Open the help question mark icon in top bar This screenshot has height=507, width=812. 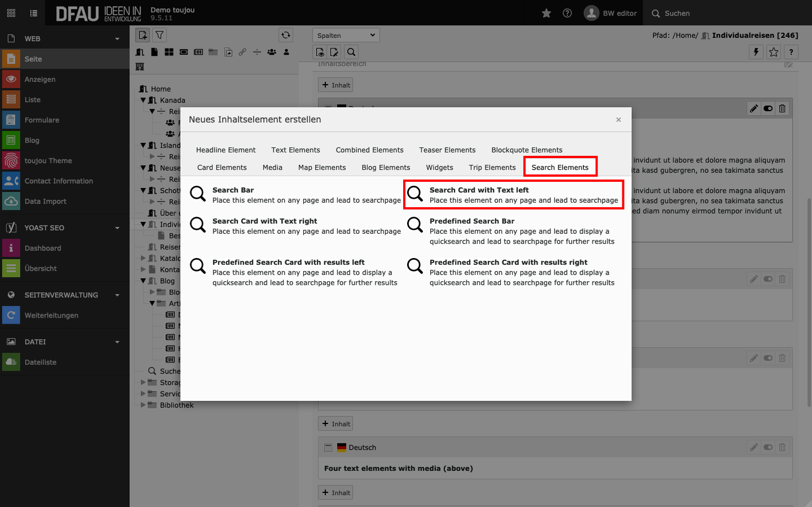click(567, 13)
